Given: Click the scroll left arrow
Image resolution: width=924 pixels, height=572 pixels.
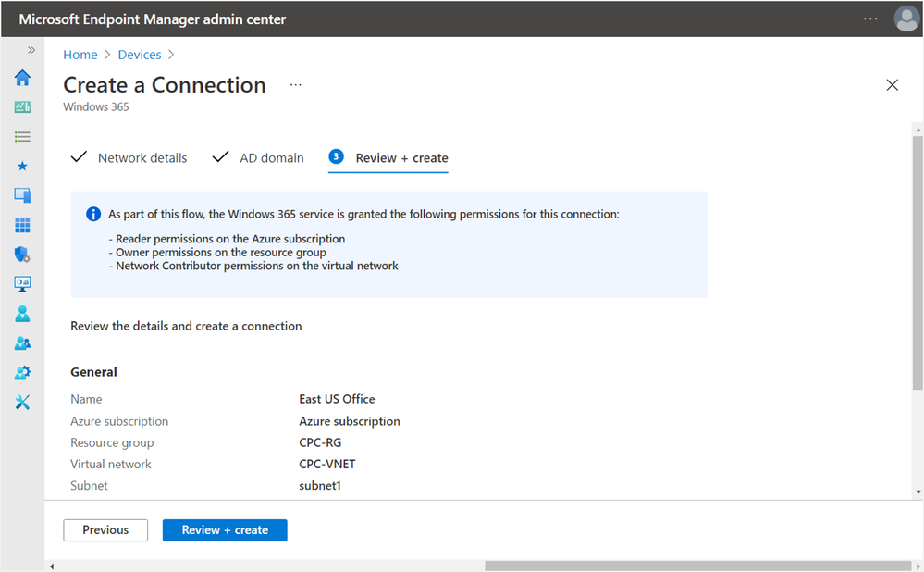Looking at the screenshot, I should [52, 566].
